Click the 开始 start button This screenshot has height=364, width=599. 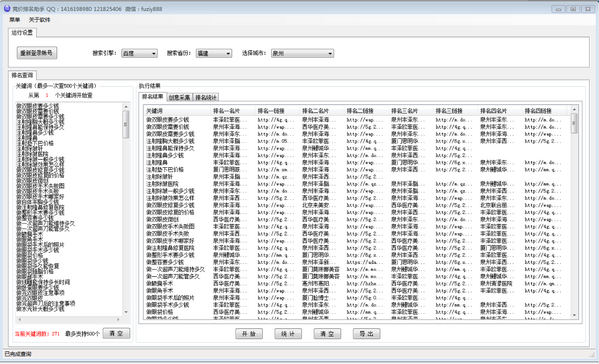pos(249,334)
